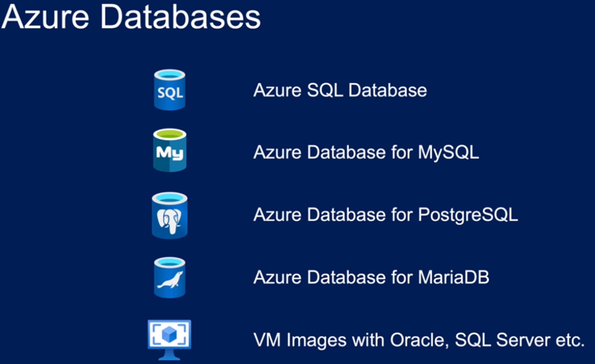Open the 'Azure Database for MySQL' text

[366, 153]
